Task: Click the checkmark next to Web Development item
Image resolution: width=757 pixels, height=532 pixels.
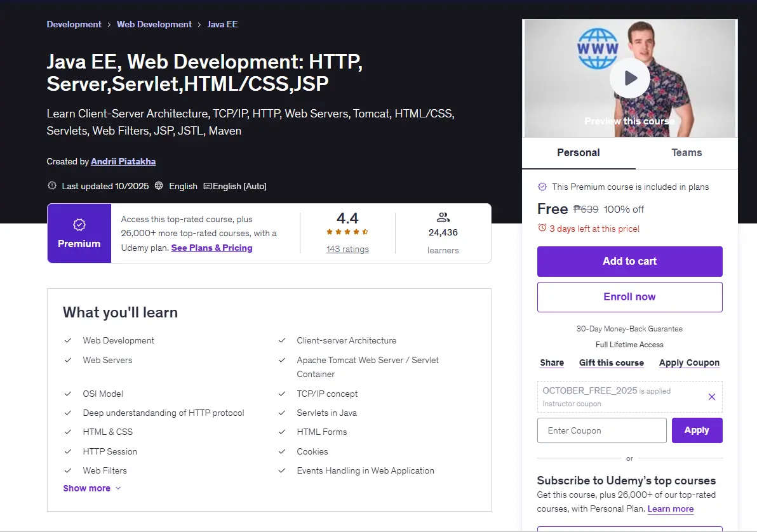Action: click(68, 340)
